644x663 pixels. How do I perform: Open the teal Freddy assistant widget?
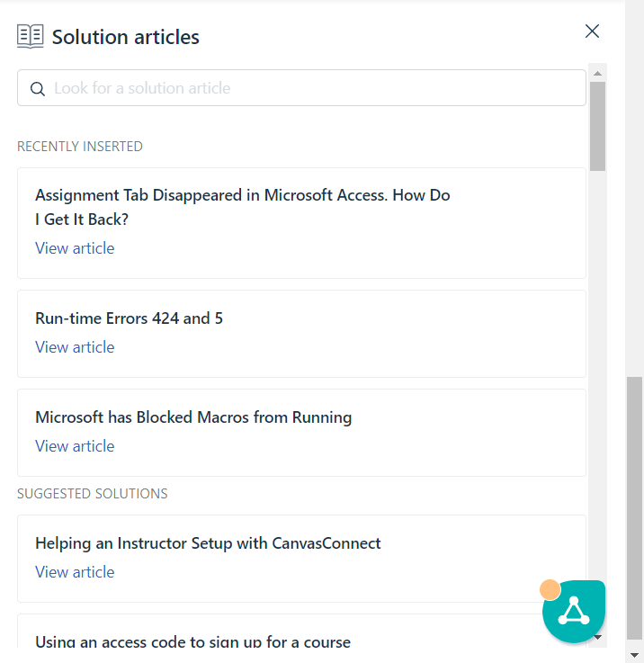point(574,612)
